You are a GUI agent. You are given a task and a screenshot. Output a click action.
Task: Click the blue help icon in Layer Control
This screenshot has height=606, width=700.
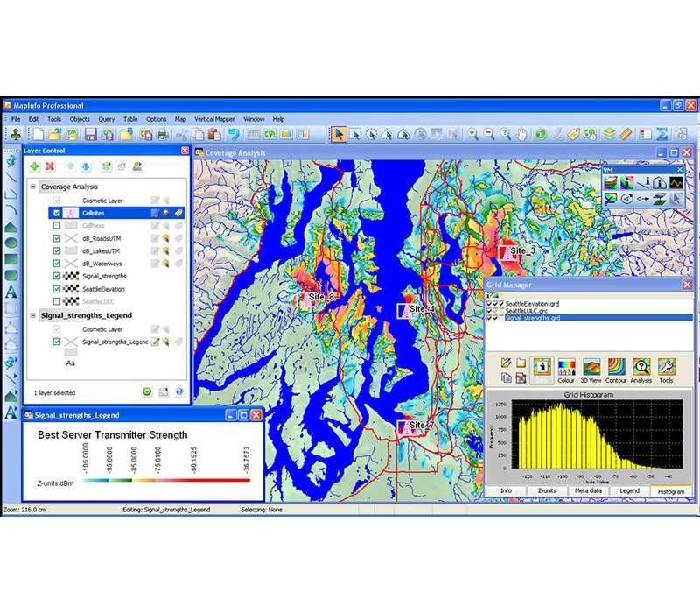click(179, 392)
